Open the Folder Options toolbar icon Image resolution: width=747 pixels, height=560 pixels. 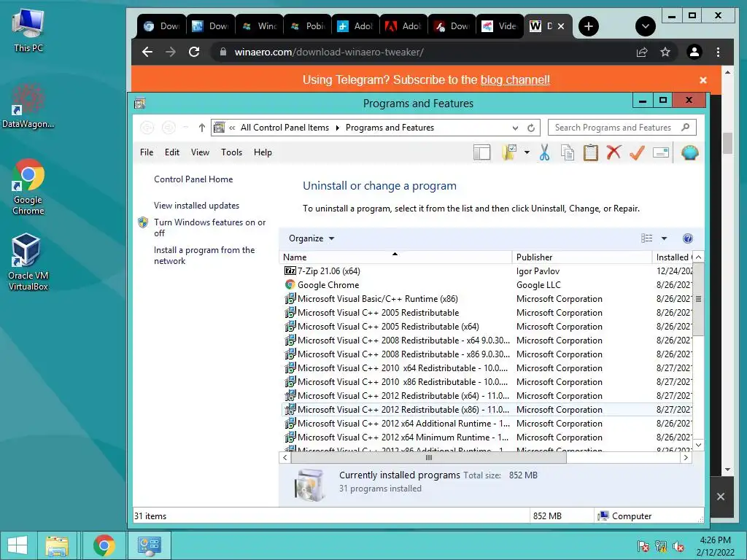(x=508, y=152)
